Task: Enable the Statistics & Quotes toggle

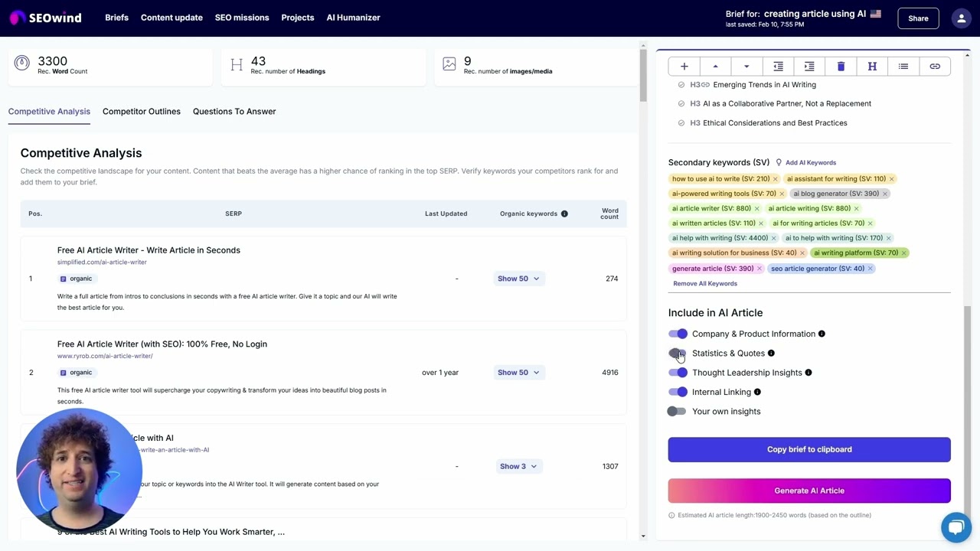Action: click(677, 353)
